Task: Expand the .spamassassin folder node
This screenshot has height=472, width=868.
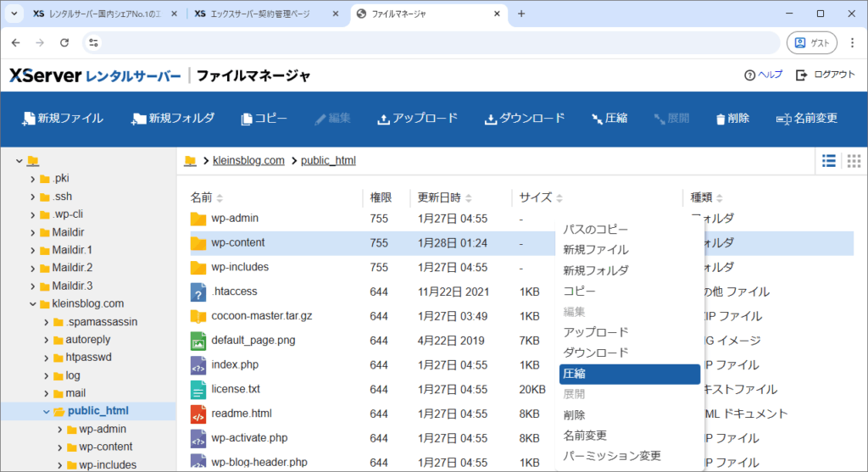Action: coord(46,322)
